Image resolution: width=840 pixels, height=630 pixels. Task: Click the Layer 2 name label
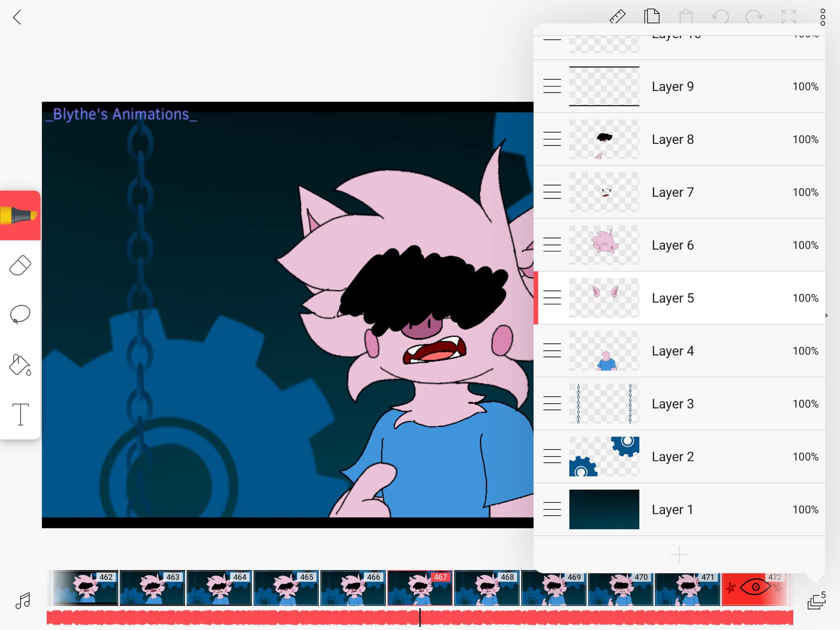click(673, 457)
